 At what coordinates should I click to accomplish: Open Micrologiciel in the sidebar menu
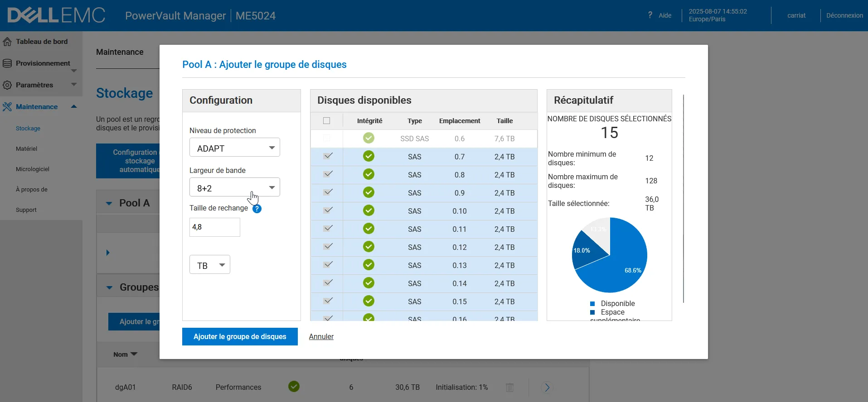click(33, 169)
